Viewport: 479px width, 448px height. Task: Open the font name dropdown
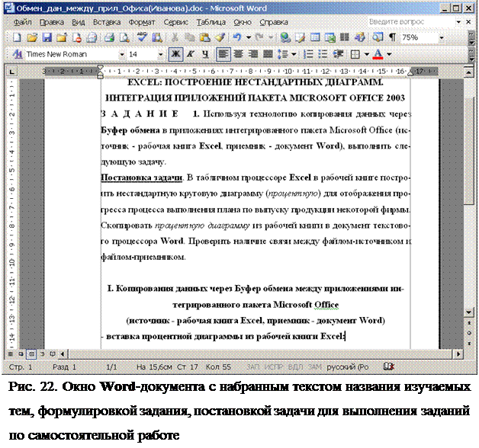point(122,55)
